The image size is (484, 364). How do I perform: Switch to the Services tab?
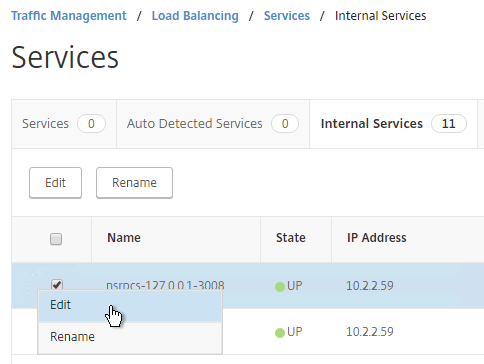point(64,124)
